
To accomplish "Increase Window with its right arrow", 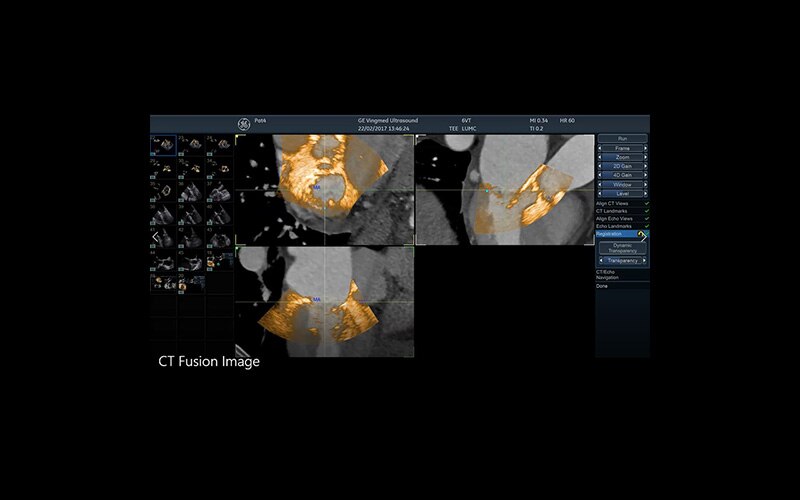I will pos(645,184).
